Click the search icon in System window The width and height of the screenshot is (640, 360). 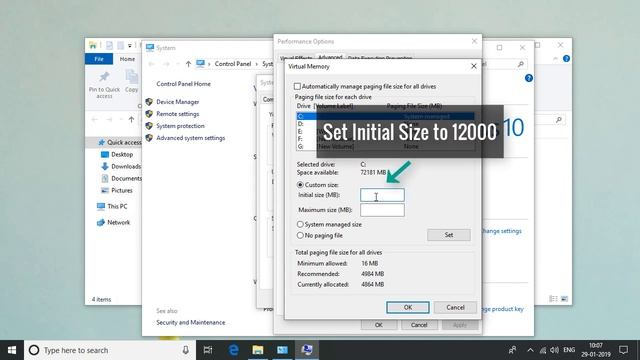coord(520,64)
